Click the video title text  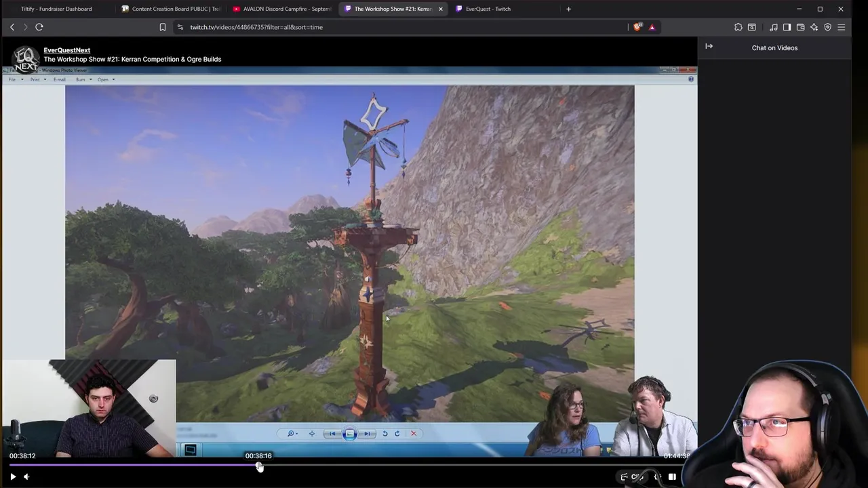[x=132, y=59]
